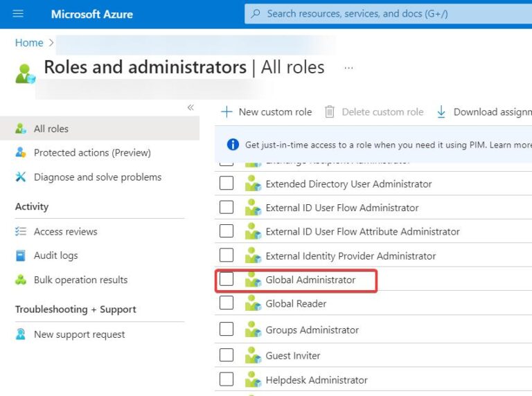Open the Azure portal hamburger menu

coord(18,14)
